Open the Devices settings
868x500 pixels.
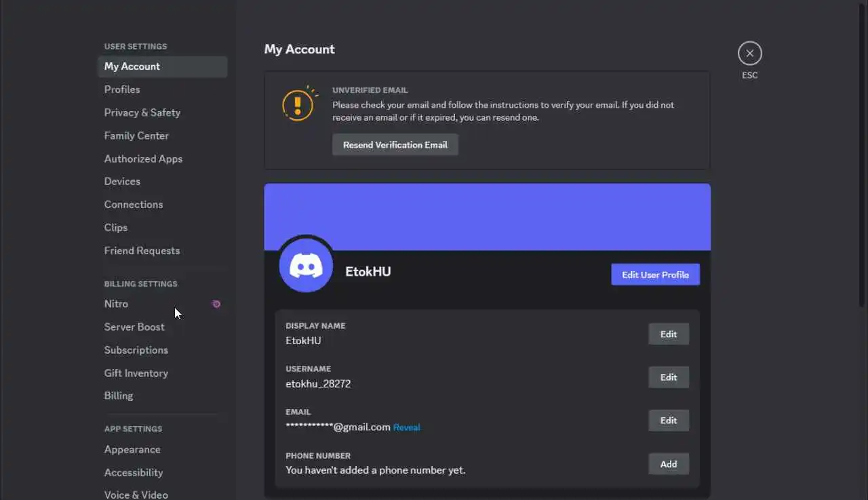[163, 182]
